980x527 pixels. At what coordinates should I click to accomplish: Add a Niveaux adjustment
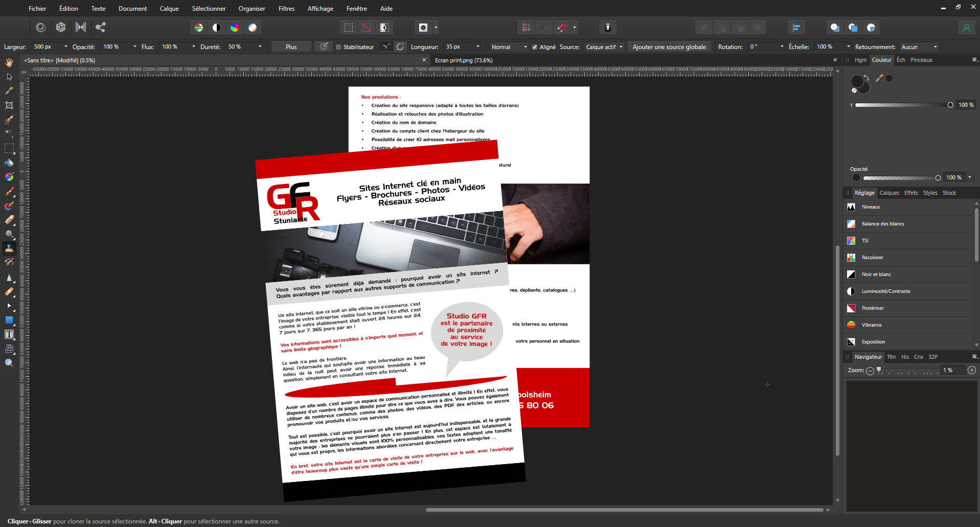pyautogui.click(x=908, y=207)
